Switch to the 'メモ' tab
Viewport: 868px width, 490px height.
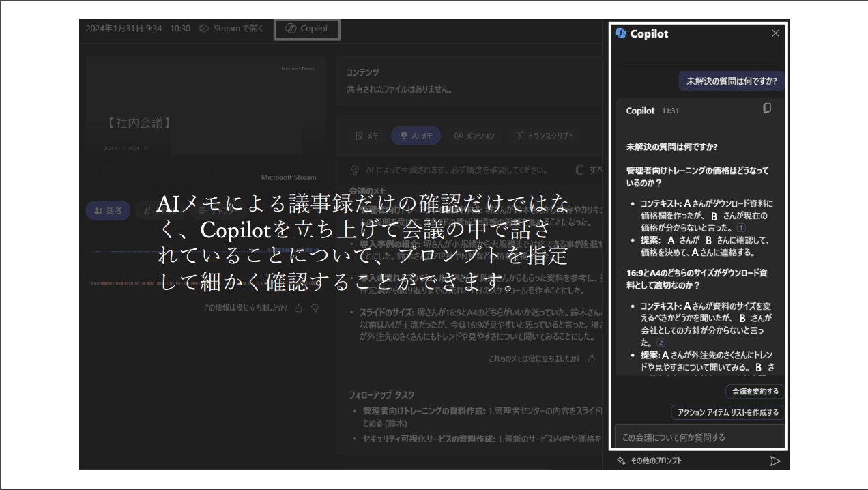click(367, 136)
